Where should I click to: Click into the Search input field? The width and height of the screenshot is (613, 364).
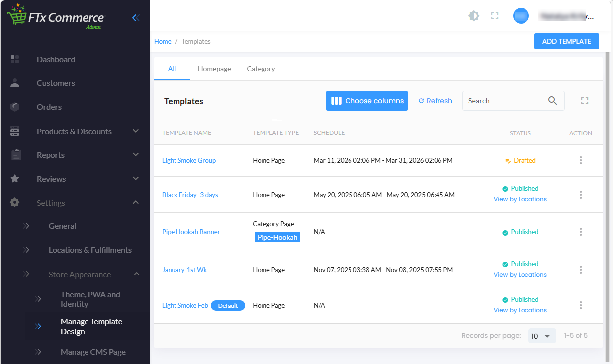pyautogui.click(x=502, y=101)
